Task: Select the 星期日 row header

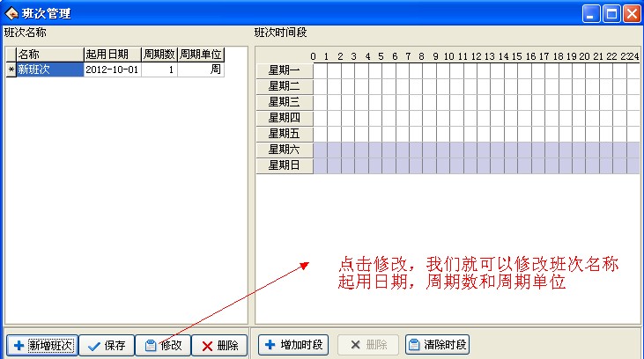Action: pyautogui.click(x=285, y=165)
